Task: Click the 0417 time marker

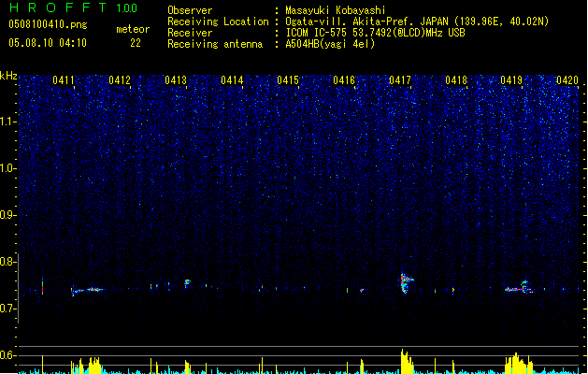Action: pos(400,80)
